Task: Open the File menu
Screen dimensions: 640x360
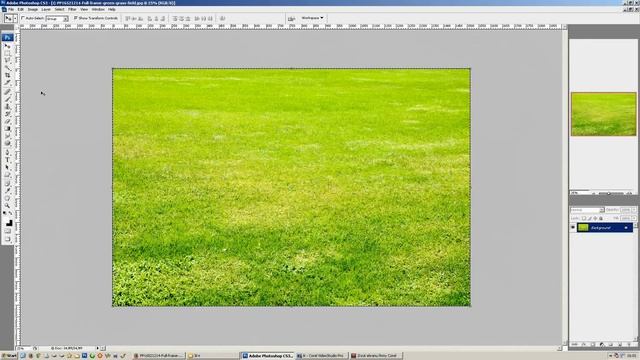Action: coord(11,9)
